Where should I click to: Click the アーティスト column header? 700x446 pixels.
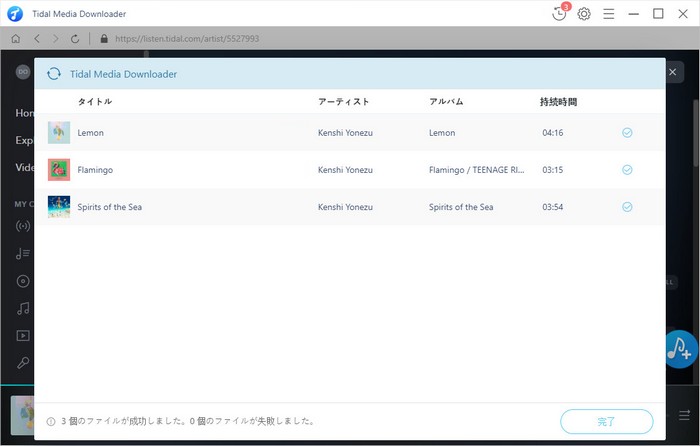tap(344, 101)
